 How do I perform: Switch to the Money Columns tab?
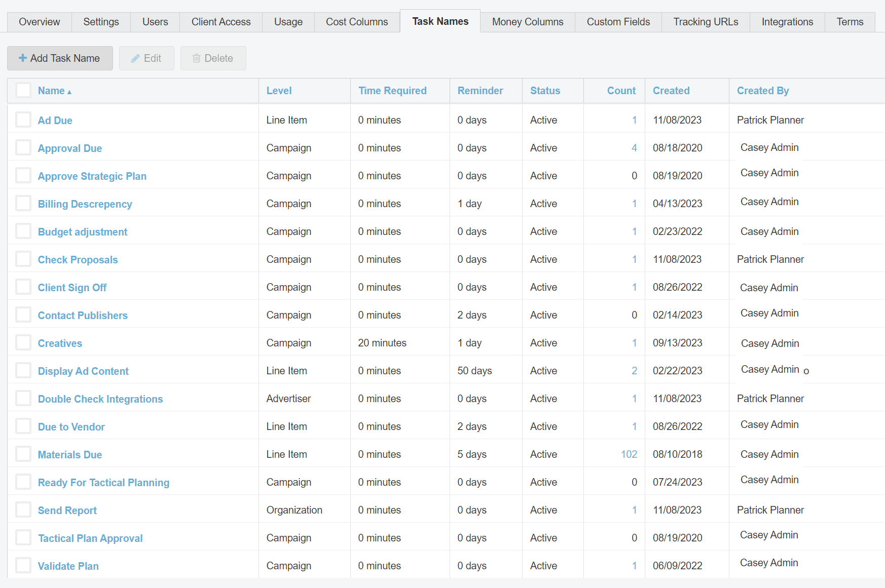click(x=527, y=22)
